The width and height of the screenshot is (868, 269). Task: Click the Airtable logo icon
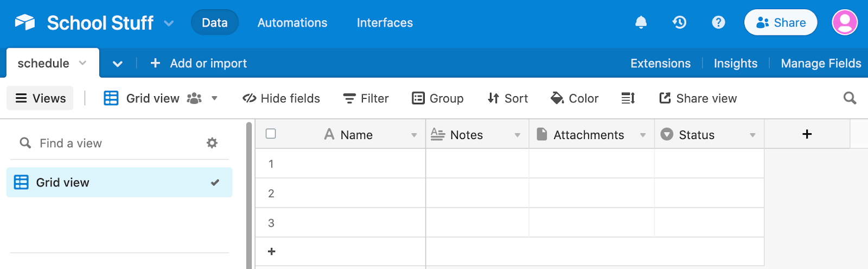[x=25, y=22]
